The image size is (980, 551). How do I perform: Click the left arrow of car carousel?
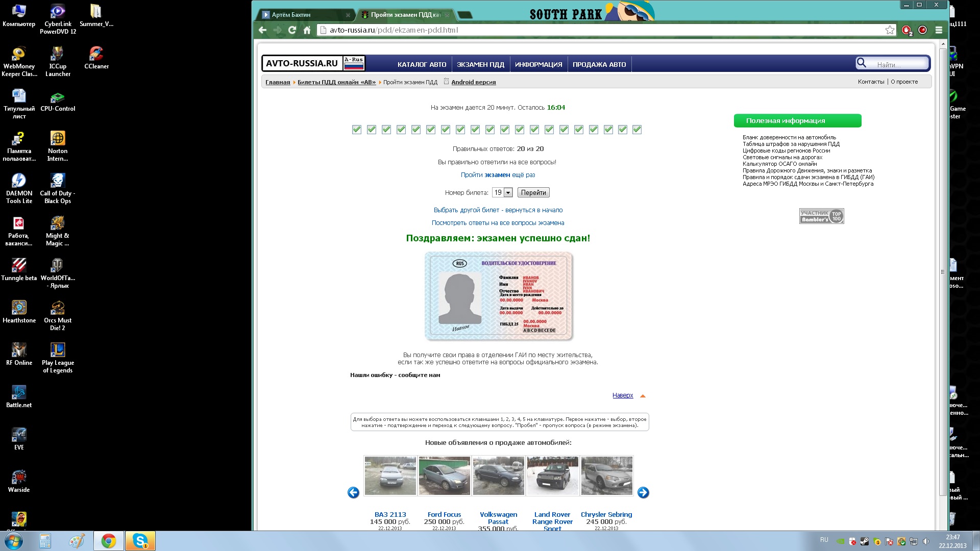[x=353, y=492]
